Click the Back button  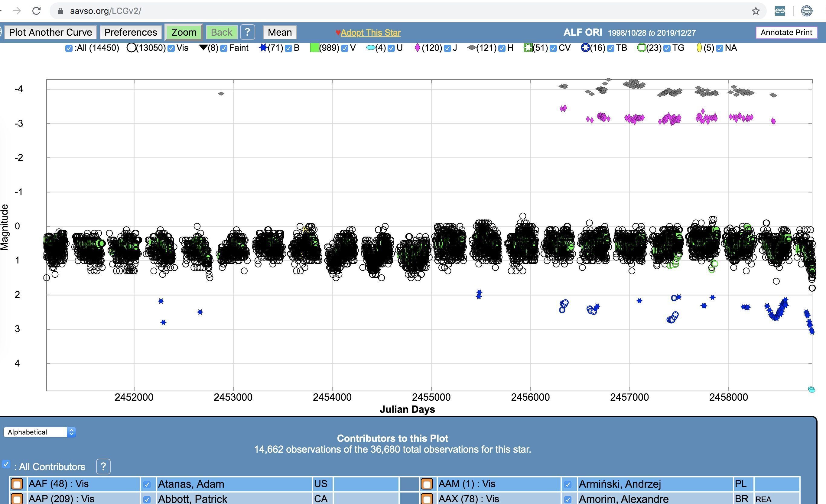click(x=222, y=32)
